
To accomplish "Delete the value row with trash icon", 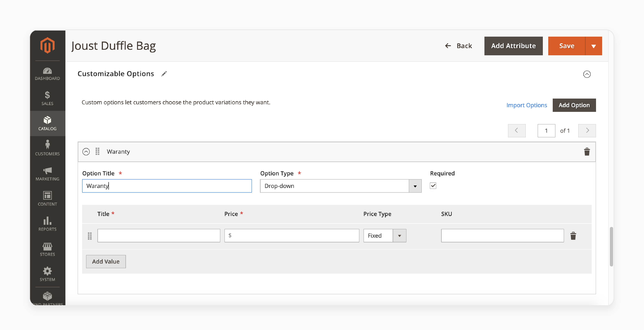I will tap(573, 236).
